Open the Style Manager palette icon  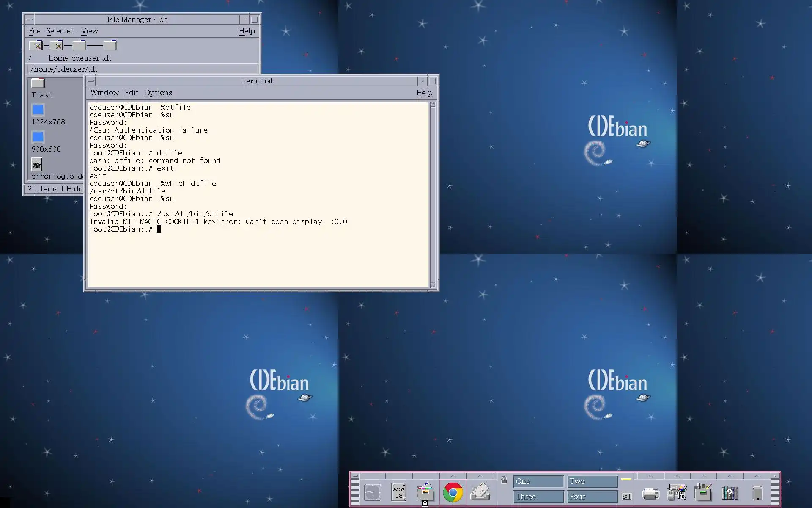[677, 492]
